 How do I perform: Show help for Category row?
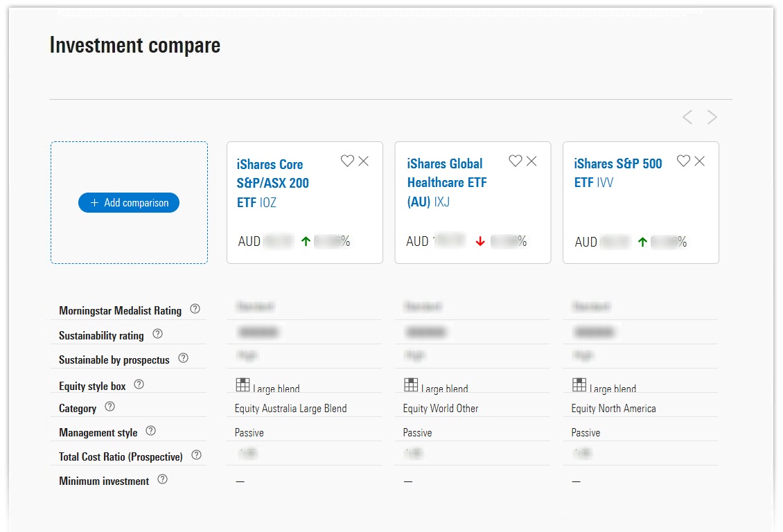pos(110,407)
